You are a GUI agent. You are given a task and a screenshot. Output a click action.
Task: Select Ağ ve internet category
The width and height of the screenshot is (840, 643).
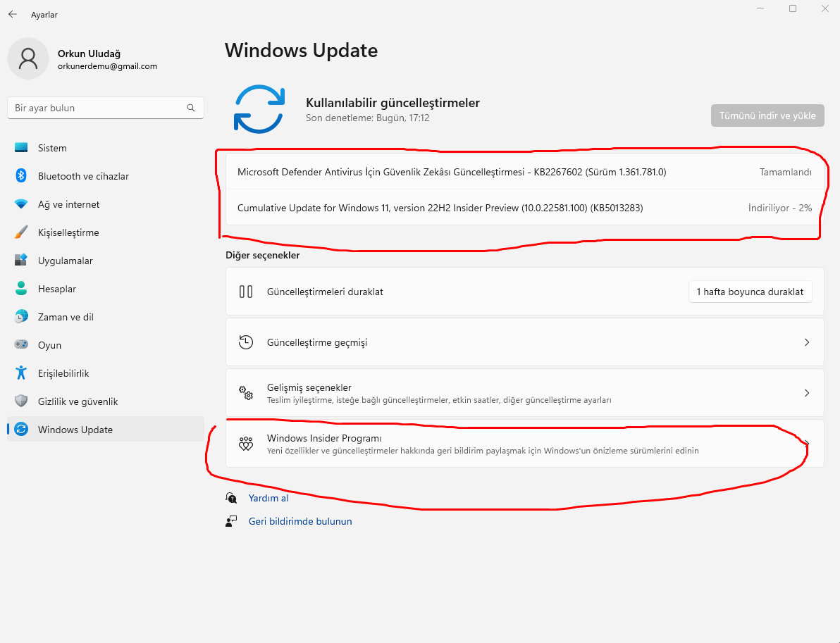(106, 204)
